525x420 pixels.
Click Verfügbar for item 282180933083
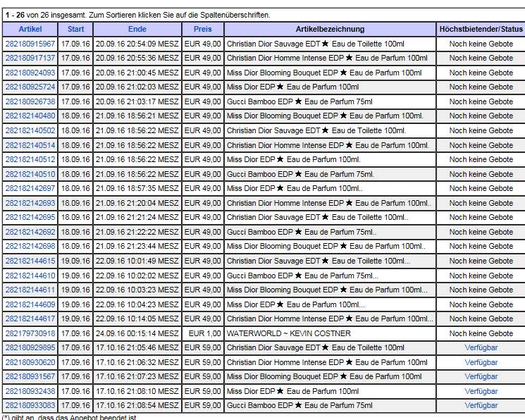tap(481, 405)
